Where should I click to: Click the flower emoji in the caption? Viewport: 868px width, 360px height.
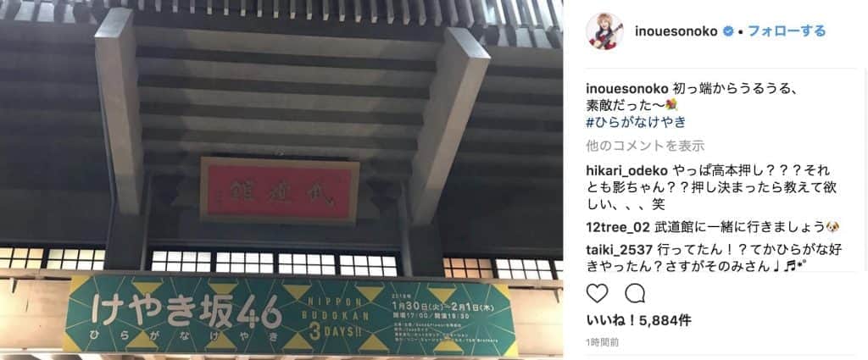pyautogui.click(x=671, y=105)
